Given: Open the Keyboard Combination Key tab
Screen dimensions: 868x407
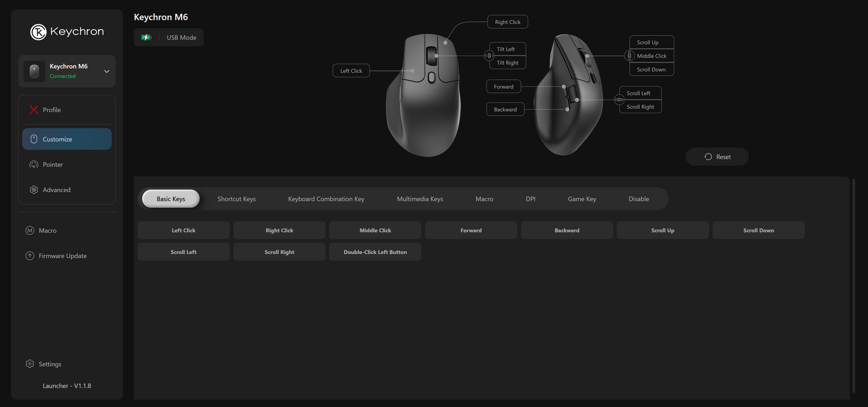Looking at the screenshot, I should coord(326,199).
